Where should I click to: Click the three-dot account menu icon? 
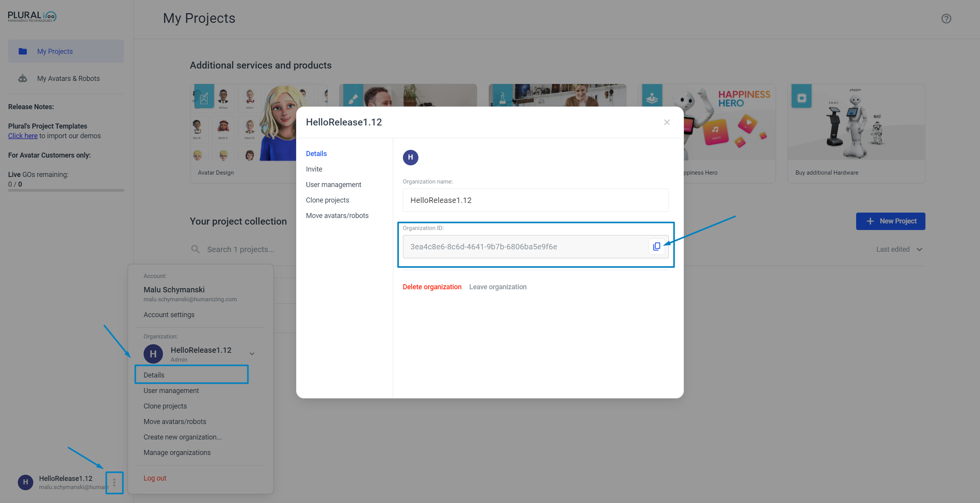click(114, 482)
